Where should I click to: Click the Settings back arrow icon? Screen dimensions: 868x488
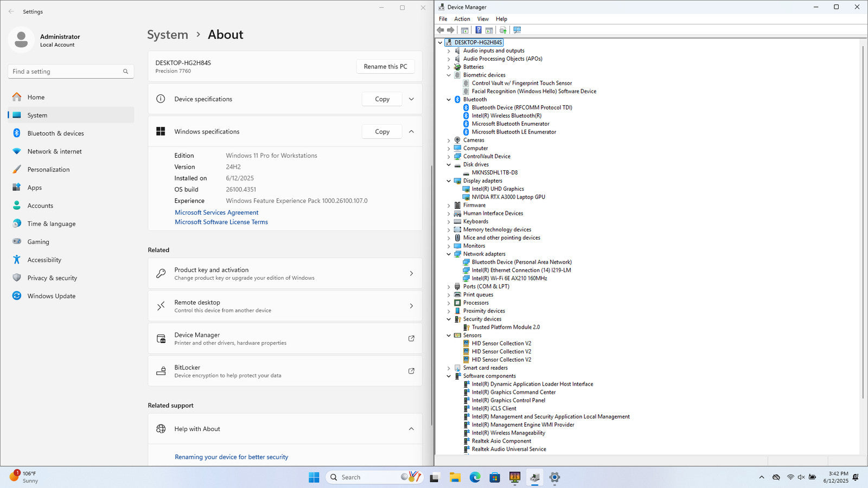11,11
